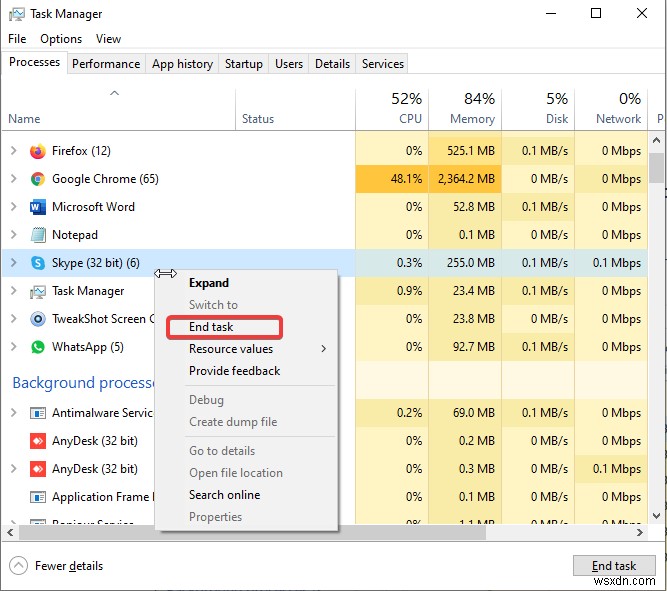This screenshot has height=591, width=667.
Task: Click the WhatsApp process icon
Action: coord(37,347)
